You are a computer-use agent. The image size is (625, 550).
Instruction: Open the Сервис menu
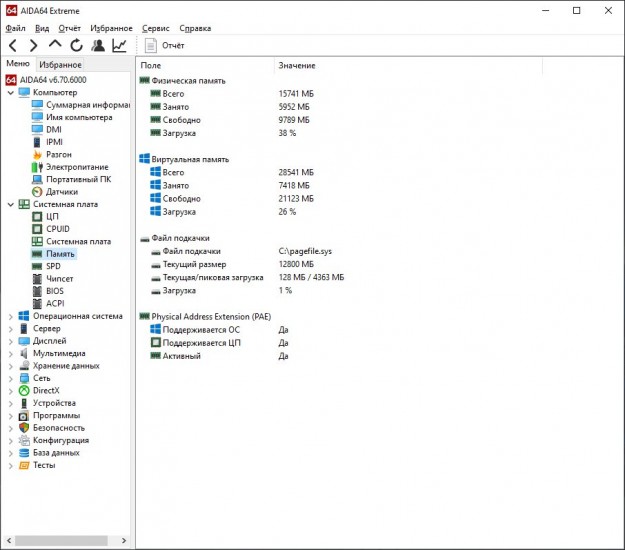point(155,28)
